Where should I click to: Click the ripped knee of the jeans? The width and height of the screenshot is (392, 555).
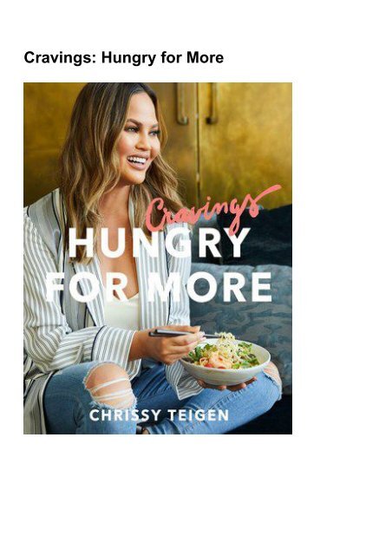click(110, 386)
